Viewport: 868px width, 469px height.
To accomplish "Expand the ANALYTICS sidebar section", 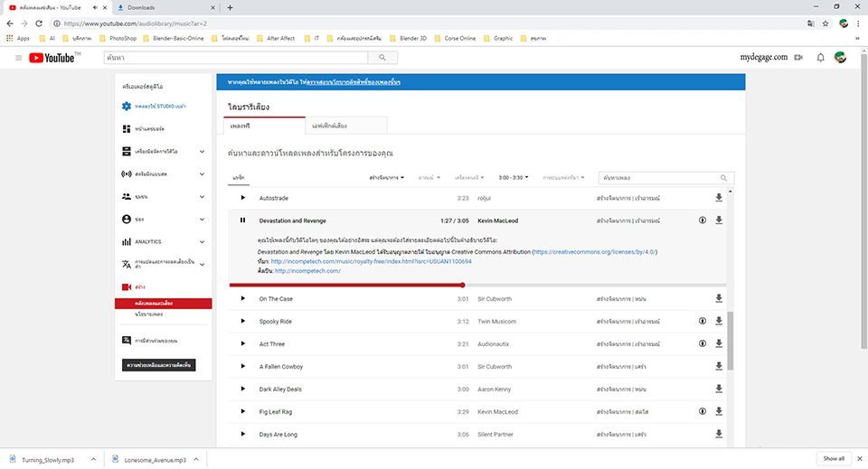I will [202, 241].
